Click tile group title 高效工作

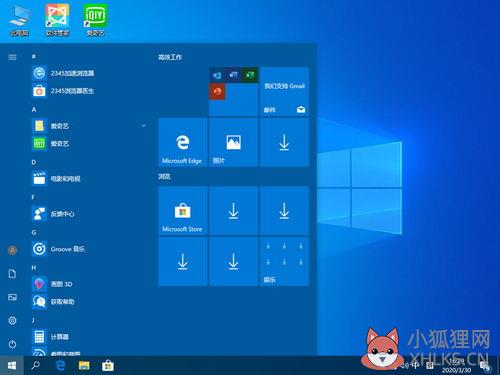click(x=170, y=57)
